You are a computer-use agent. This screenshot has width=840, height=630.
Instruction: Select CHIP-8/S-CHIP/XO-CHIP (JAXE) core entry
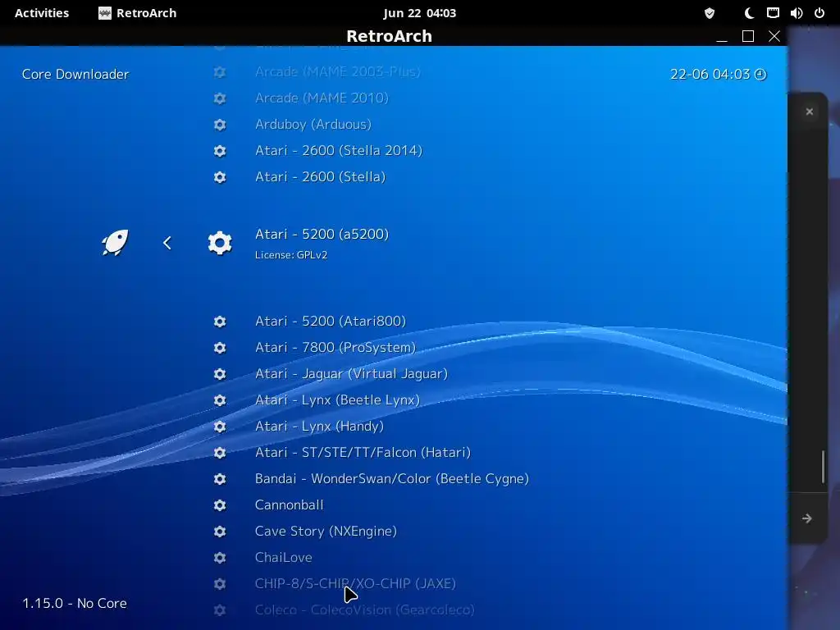tap(355, 583)
